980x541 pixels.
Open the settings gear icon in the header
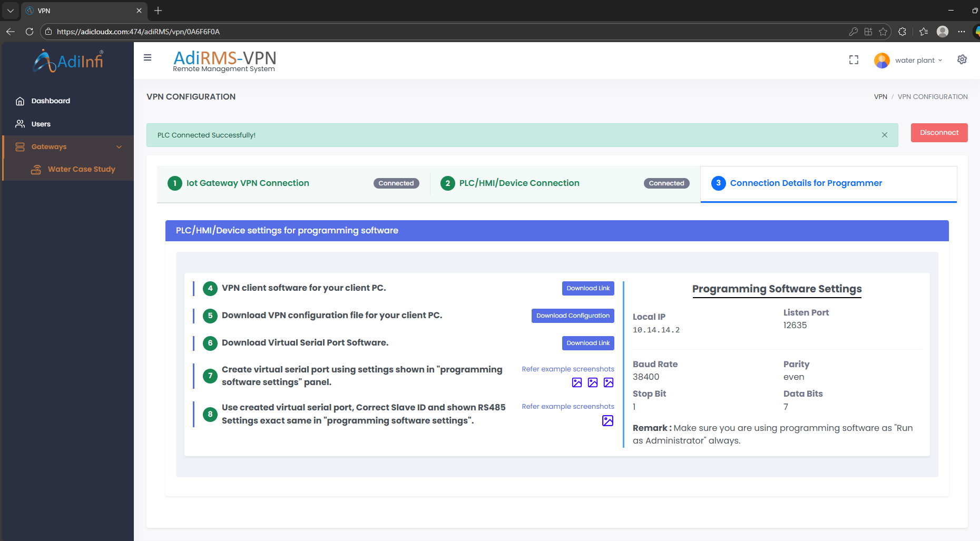(962, 60)
